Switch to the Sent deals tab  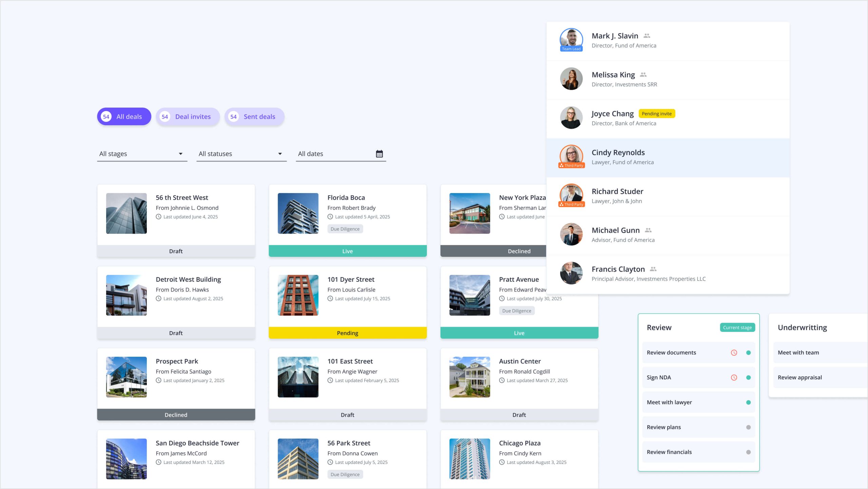click(x=254, y=117)
